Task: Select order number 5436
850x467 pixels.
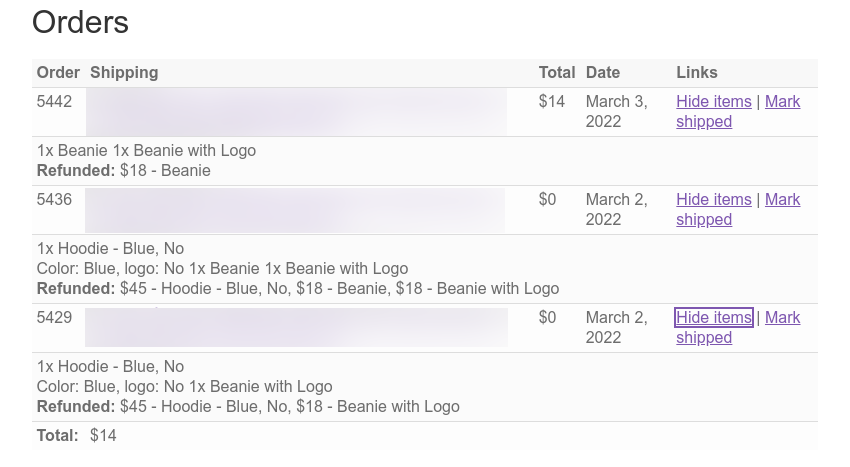Action: (x=54, y=200)
